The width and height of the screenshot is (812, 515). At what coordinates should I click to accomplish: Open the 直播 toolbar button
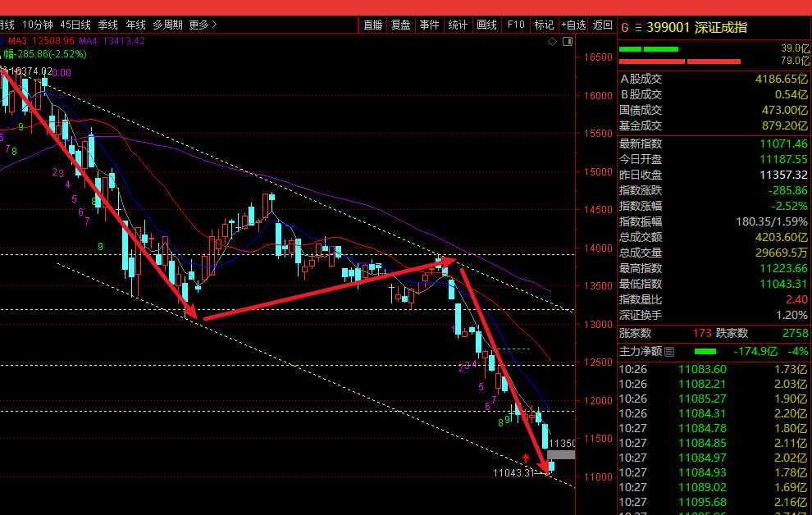[373, 25]
